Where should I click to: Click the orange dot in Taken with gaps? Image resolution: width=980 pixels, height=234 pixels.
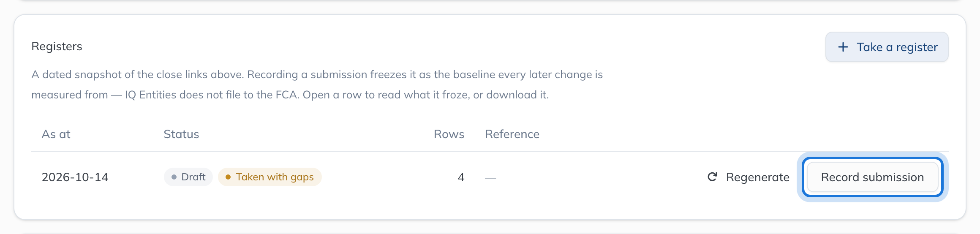pos(228,177)
